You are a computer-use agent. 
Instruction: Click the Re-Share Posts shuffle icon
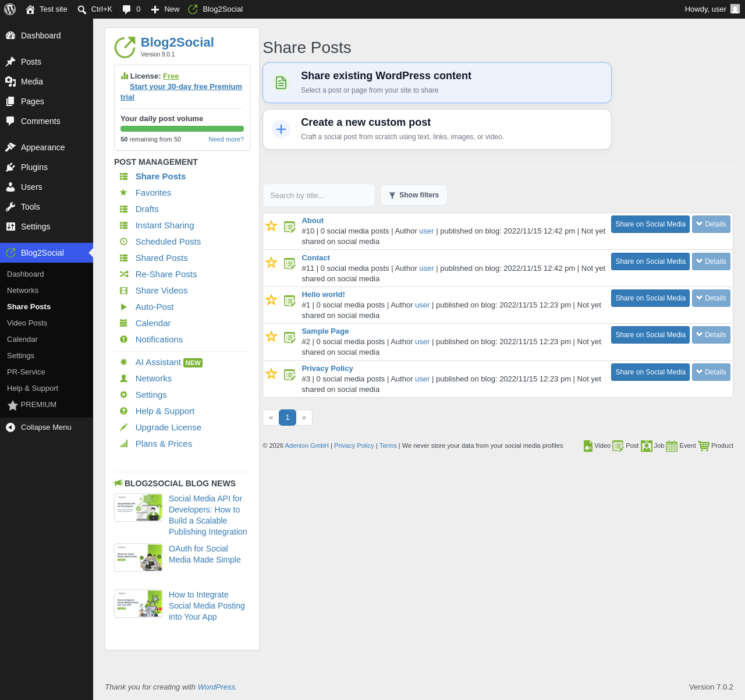123,274
